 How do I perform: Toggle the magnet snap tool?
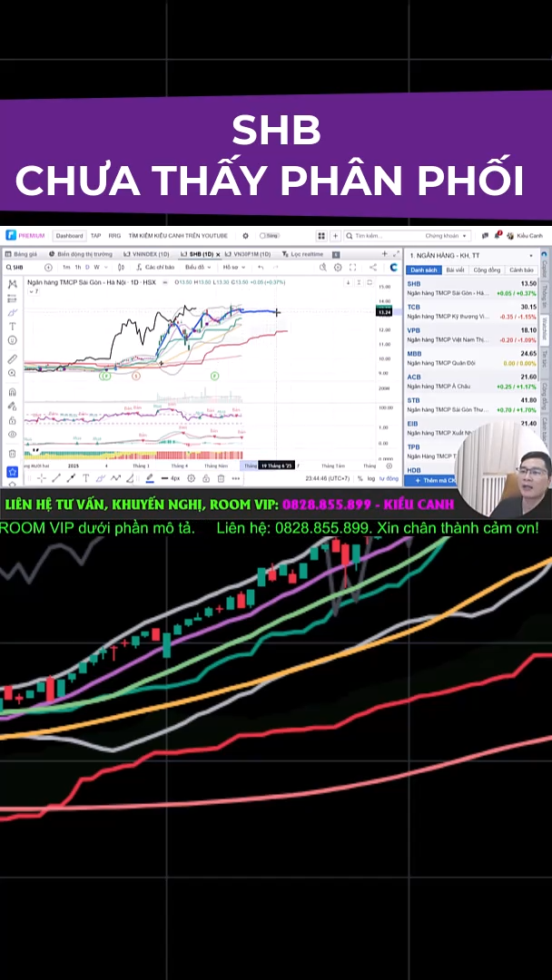pos(13,392)
